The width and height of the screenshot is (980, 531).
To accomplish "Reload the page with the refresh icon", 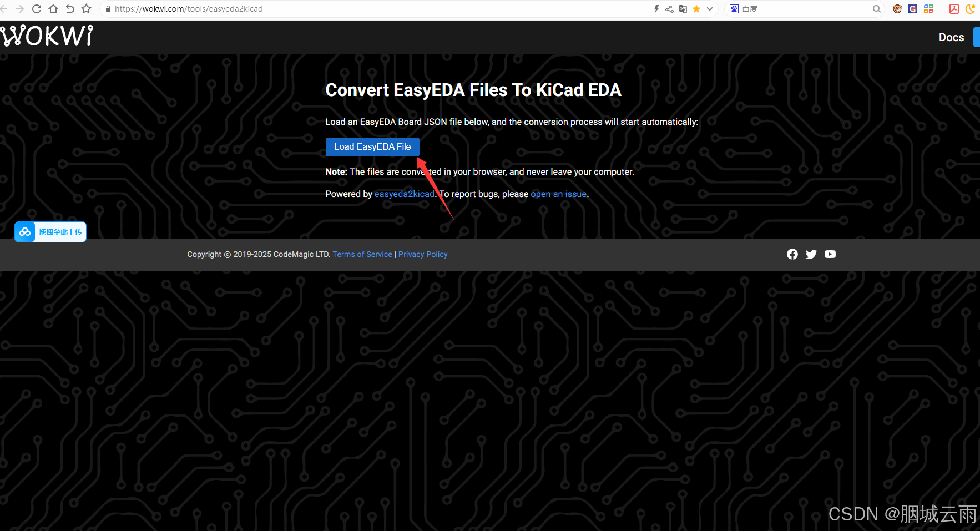I will pos(37,9).
